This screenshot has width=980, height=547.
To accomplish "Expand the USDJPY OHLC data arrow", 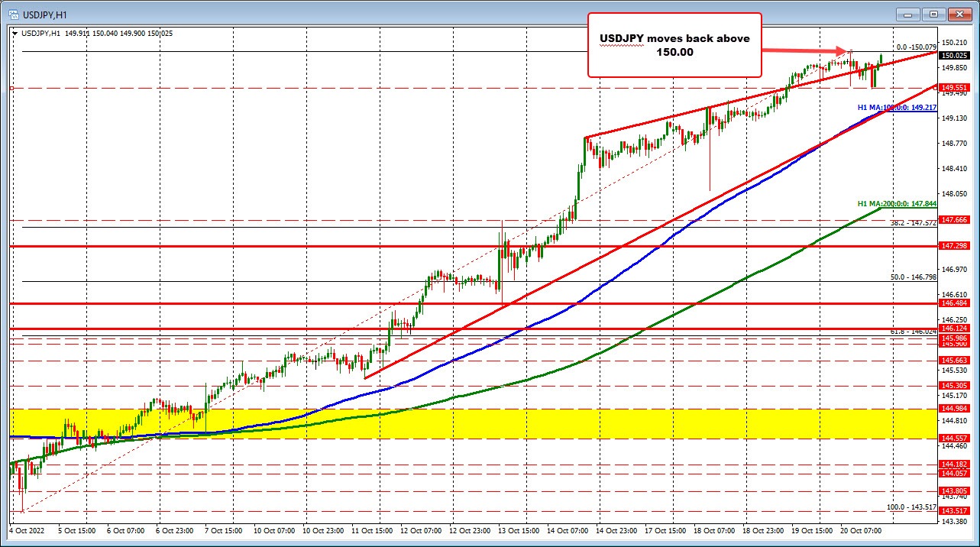I will click(x=16, y=33).
